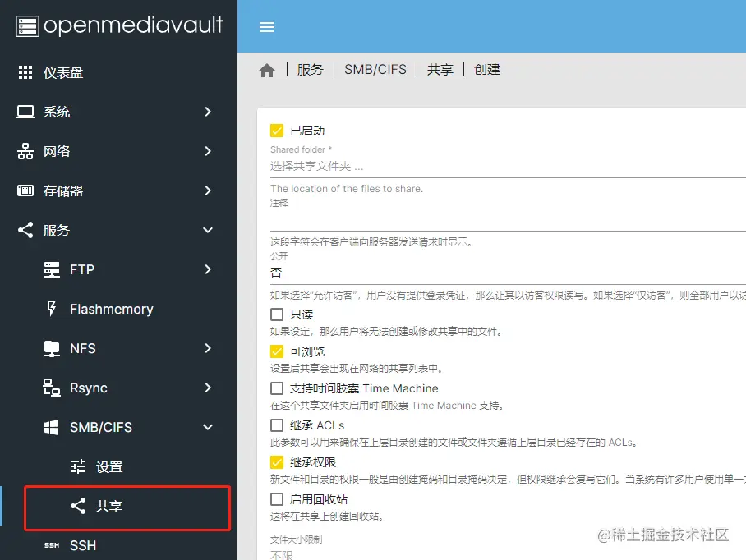Select the SMB/CIFS sidebar label
This screenshot has width=746, height=560.
pos(101,427)
